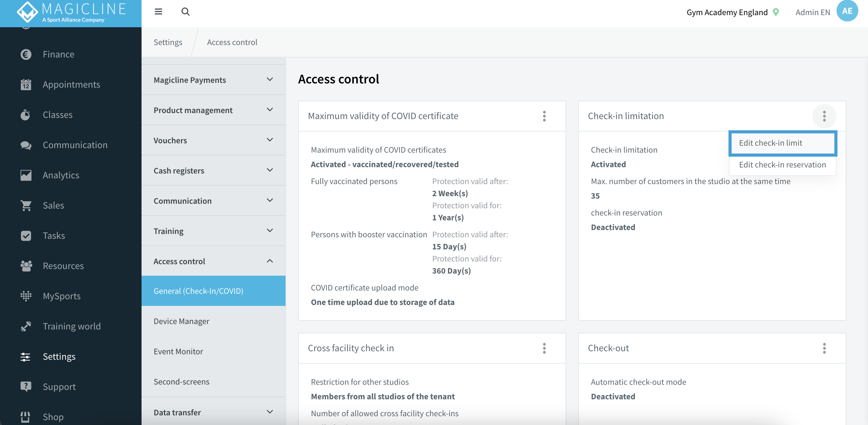Image resolution: width=868 pixels, height=425 pixels.
Task: Click the Settings sliders icon
Action: pyautogui.click(x=25, y=357)
